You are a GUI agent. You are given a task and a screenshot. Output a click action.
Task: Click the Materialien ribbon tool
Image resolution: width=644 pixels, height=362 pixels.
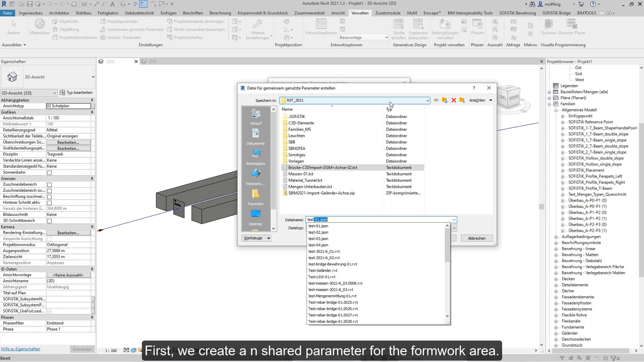(40, 27)
